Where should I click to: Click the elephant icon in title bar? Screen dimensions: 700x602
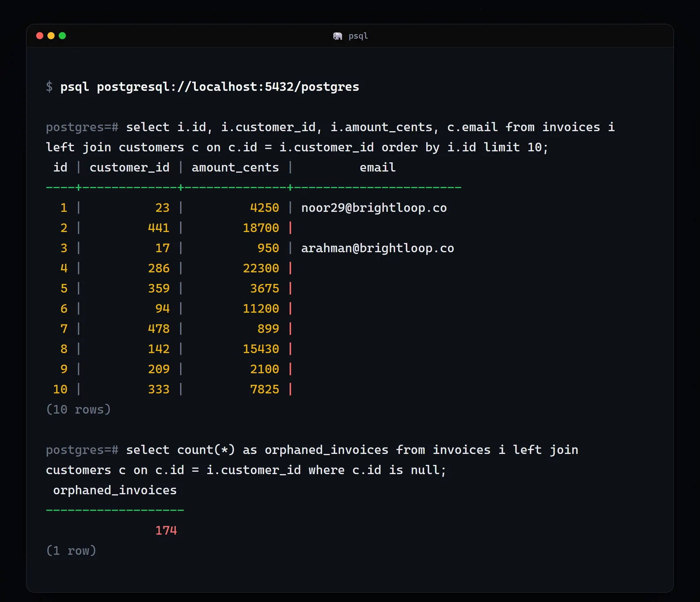coord(337,36)
